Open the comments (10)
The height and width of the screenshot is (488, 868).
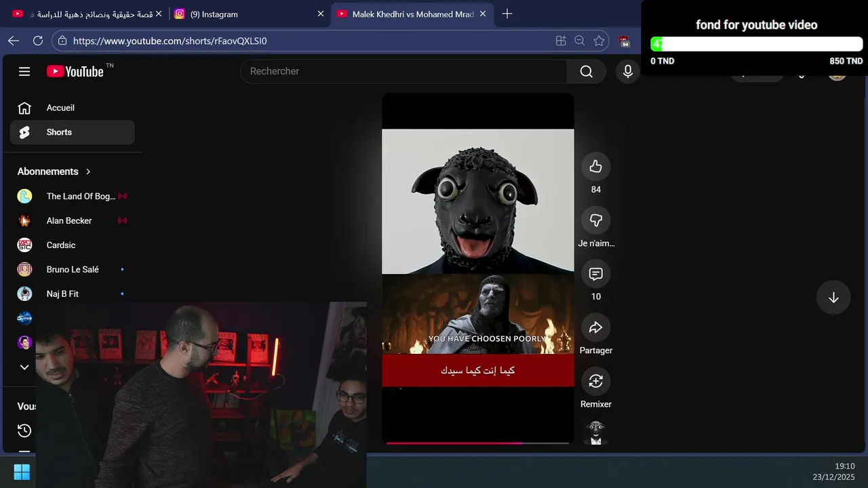click(x=596, y=274)
